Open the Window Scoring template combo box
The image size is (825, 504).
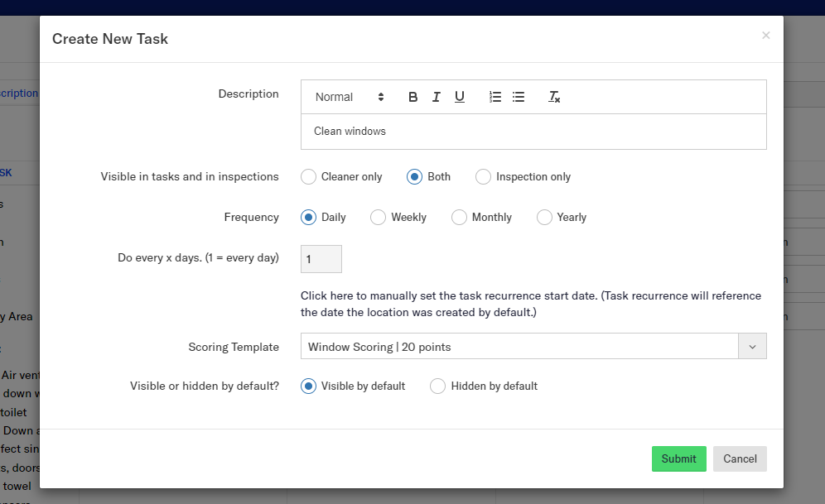[x=519, y=347]
